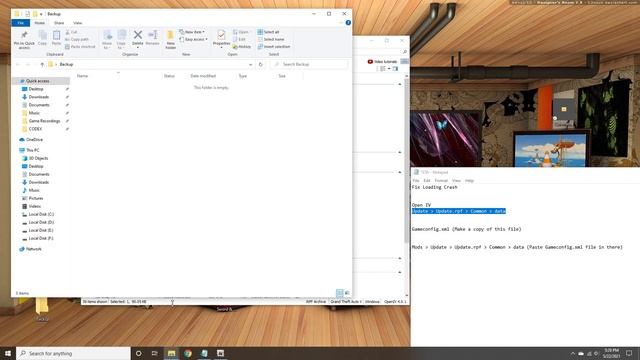Viewport: 640px width, 360px height.
Task: Click Chrome icon on taskbar
Action: pyautogui.click(x=188, y=353)
